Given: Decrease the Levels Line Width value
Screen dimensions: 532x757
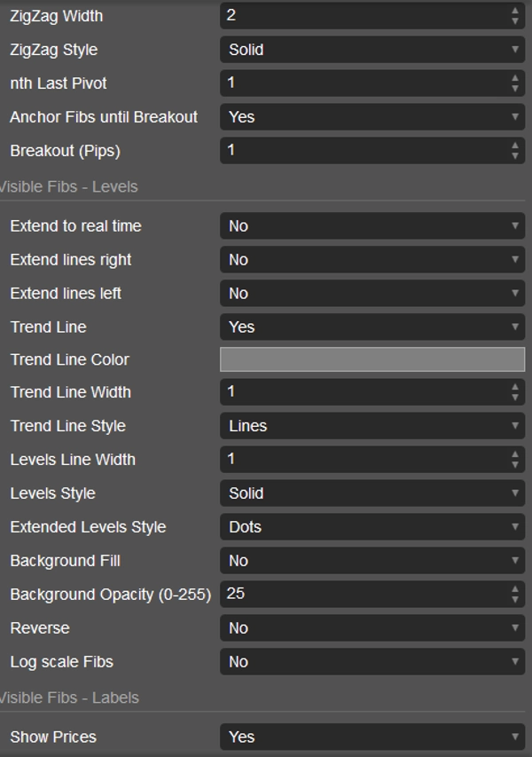Looking at the screenshot, I should pos(515,464).
